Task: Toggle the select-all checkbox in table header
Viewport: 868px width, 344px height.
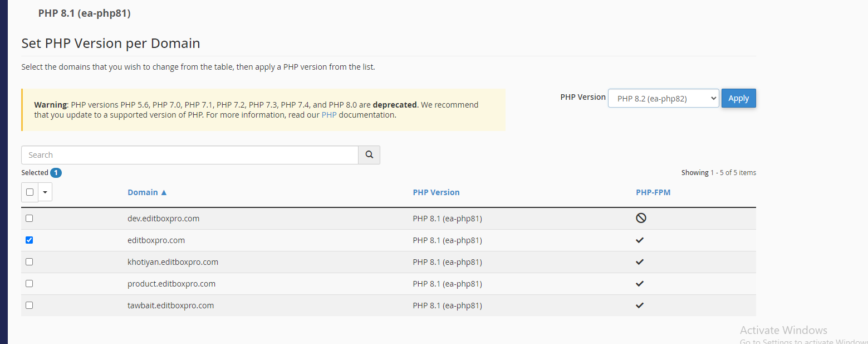Action: tap(30, 192)
